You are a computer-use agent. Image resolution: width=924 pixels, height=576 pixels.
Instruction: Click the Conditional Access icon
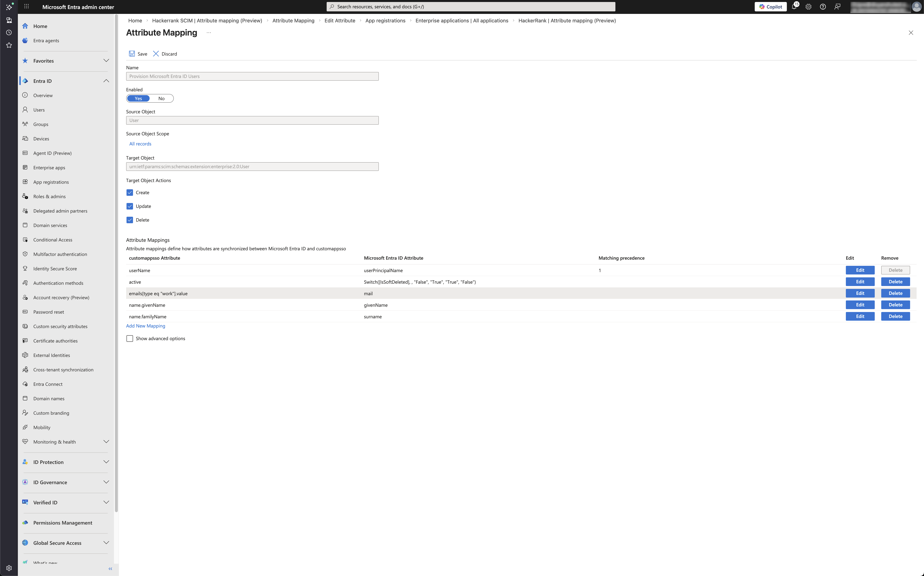click(25, 240)
